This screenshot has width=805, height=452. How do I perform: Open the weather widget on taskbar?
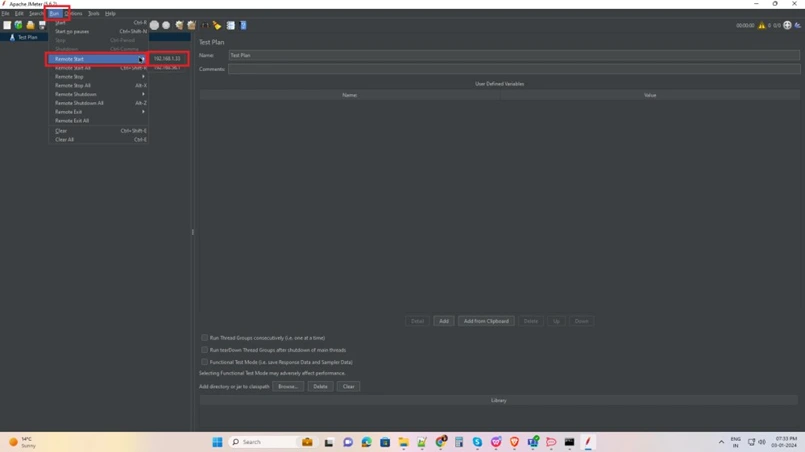tap(23, 442)
